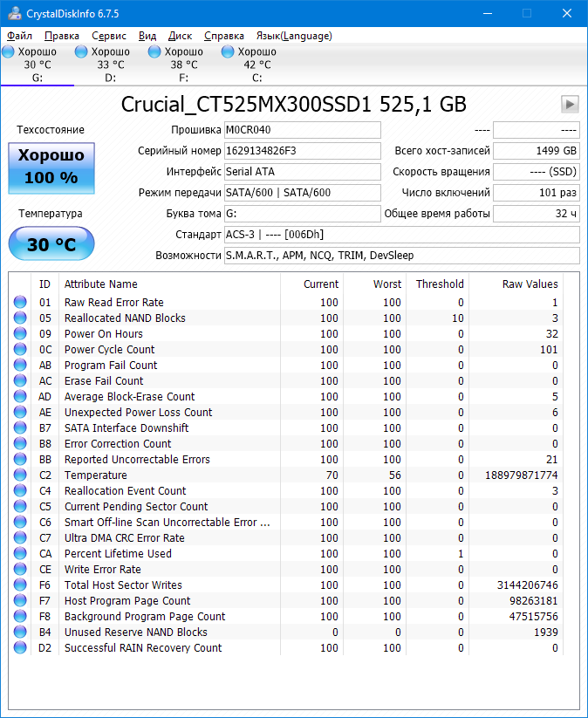Click status icon for Raw Read Error Rate
588x718 pixels.
(x=20, y=302)
